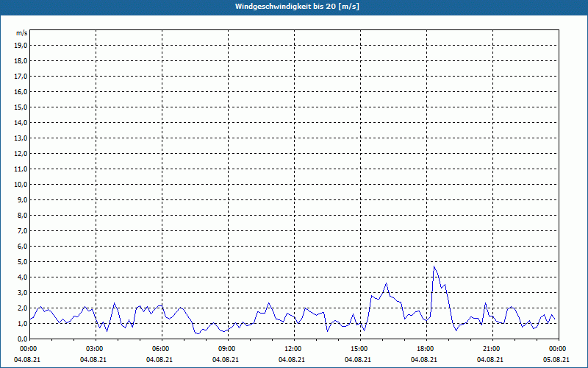The height and width of the screenshot is (368, 588).
Task: Click the 5,0 y-axis label
Action: 22,261
